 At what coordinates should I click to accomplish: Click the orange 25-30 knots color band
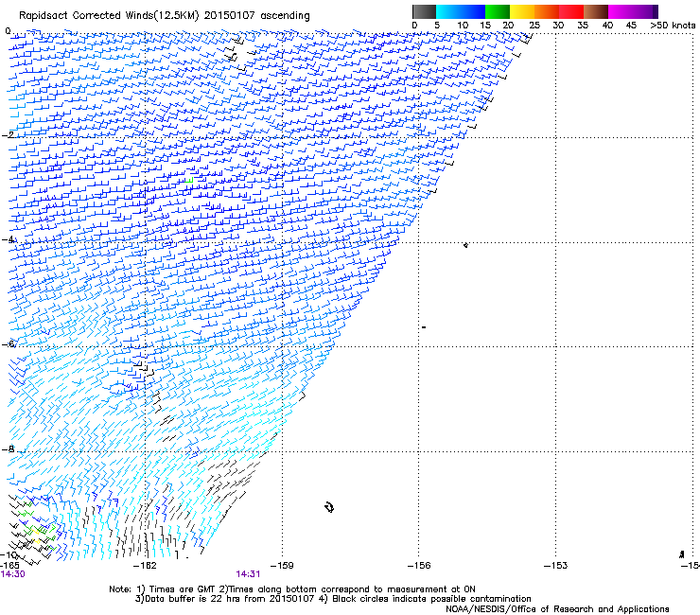547,11
